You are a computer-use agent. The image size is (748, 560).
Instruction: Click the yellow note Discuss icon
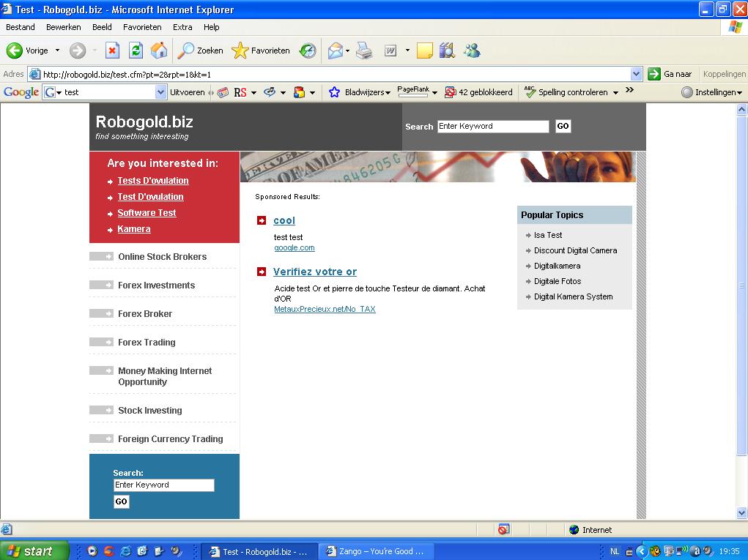point(425,50)
